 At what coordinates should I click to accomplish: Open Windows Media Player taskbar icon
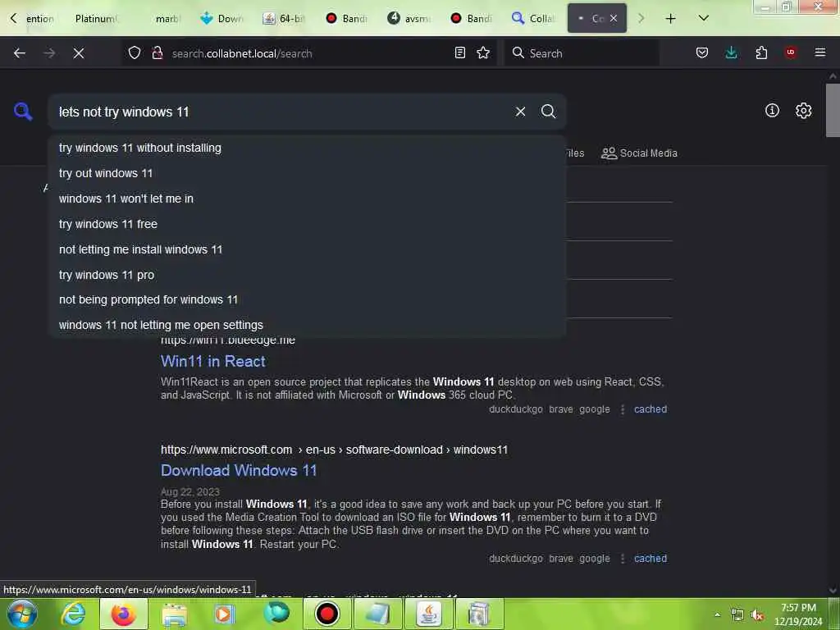click(x=225, y=614)
